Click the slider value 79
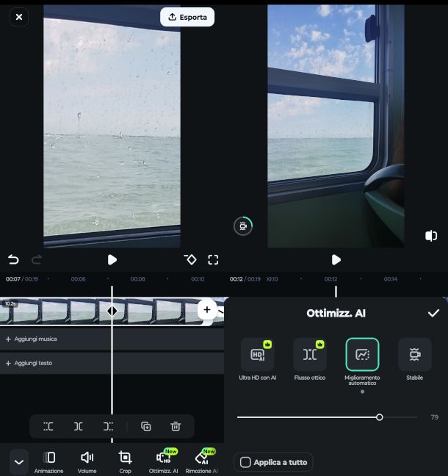Viewport: 448px width, 476px height. pyautogui.click(x=434, y=417)
